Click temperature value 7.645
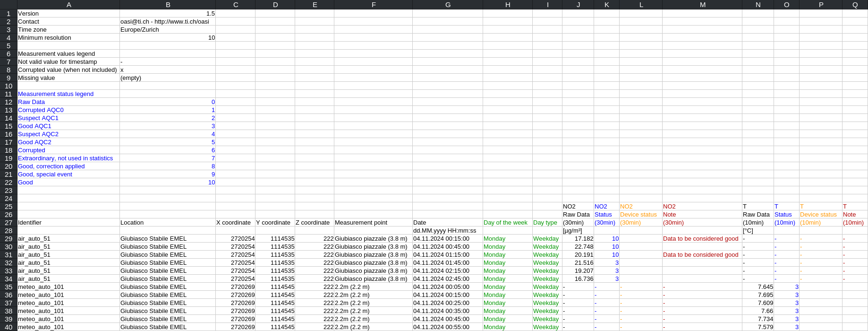The width and height of the screenshot is (868, 331). (x=758, y=287)
